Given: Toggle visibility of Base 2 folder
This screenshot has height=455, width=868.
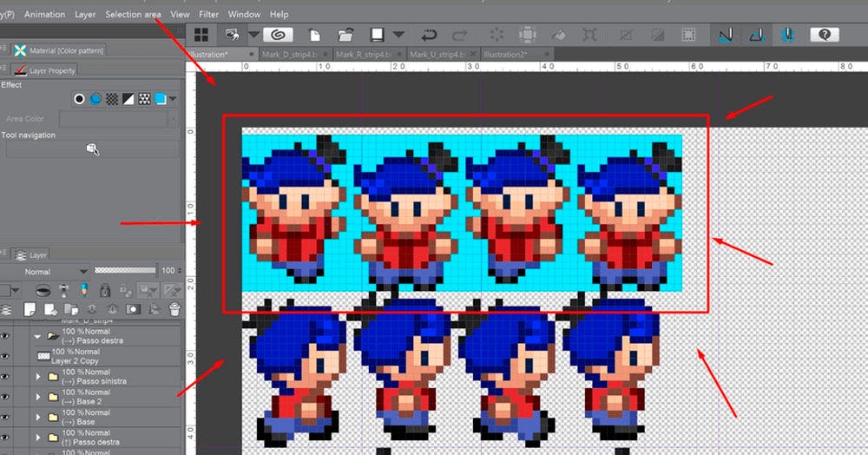Looking at the screenshot, I should click(x=5, y=397).
